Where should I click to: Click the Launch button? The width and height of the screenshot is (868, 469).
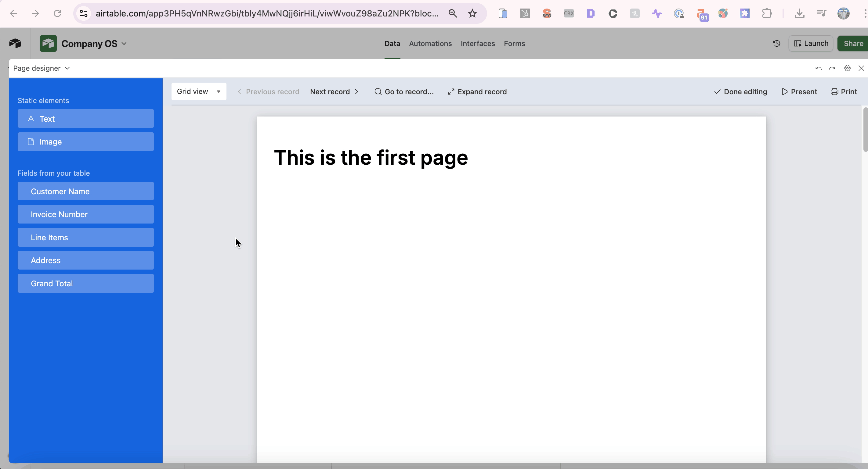click(x=811, y=43)
